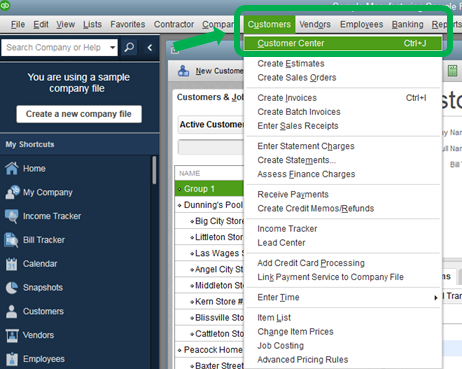Click the NAME column header
The width and height of the screenshot is (462, 369).
210,173
